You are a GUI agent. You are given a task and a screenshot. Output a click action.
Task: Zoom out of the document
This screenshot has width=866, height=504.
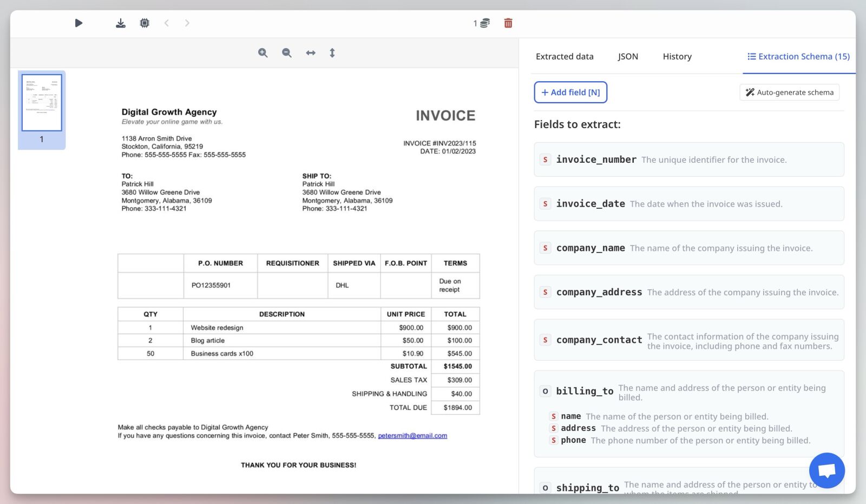287,52
